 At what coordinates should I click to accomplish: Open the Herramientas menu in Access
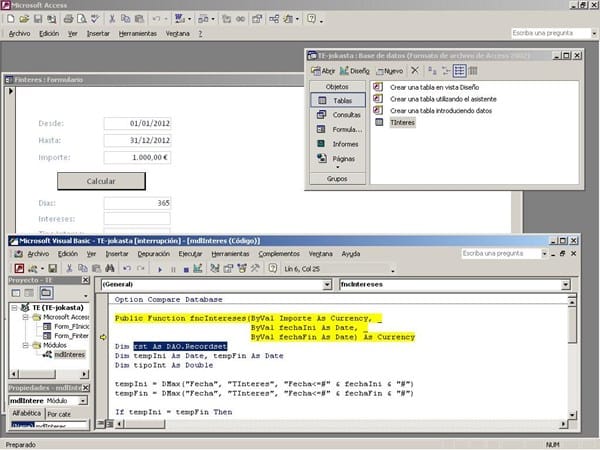pyautogui.click(x=137, y=33)
